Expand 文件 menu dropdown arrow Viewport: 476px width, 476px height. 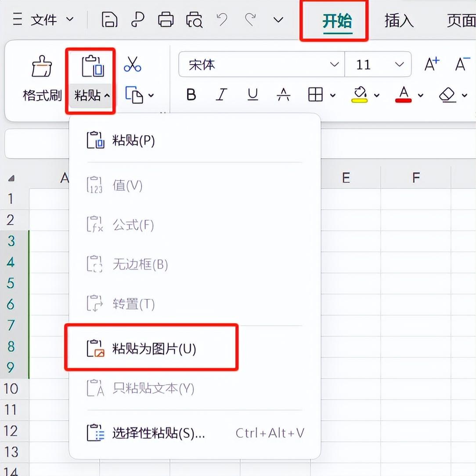70,19
